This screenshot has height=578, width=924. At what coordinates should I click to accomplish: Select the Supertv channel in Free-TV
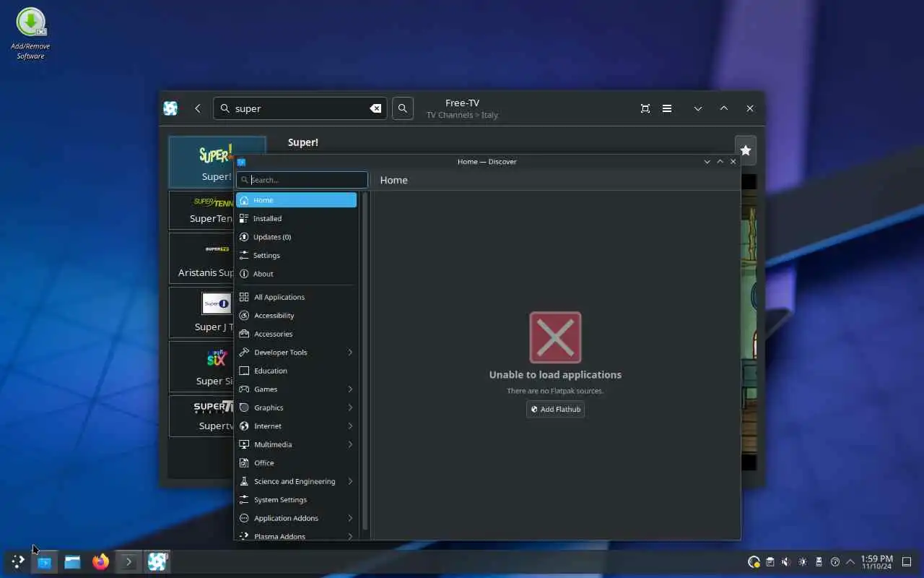(x=201, y=416)
